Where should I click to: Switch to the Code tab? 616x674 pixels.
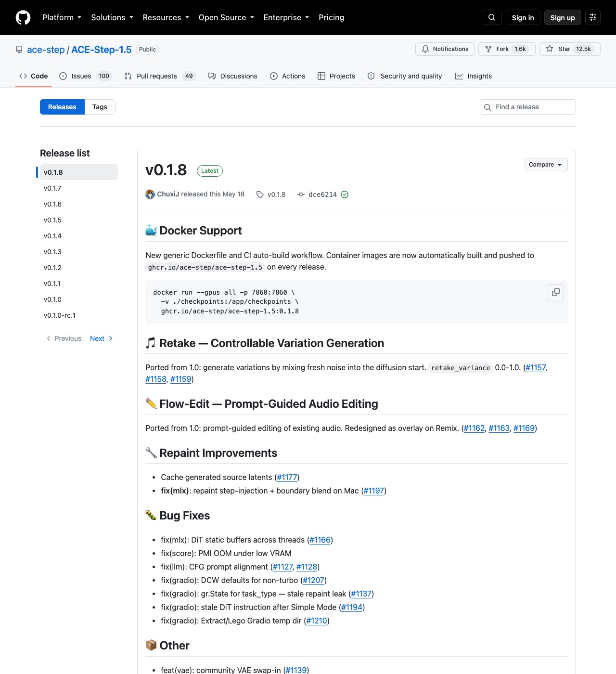pyautogui.click(x=33, y=76)
